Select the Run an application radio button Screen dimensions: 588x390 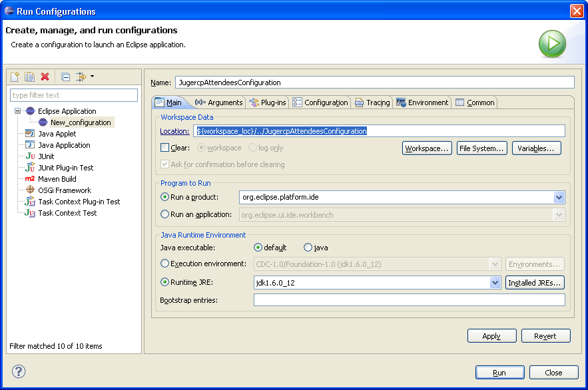pos(165,214)
